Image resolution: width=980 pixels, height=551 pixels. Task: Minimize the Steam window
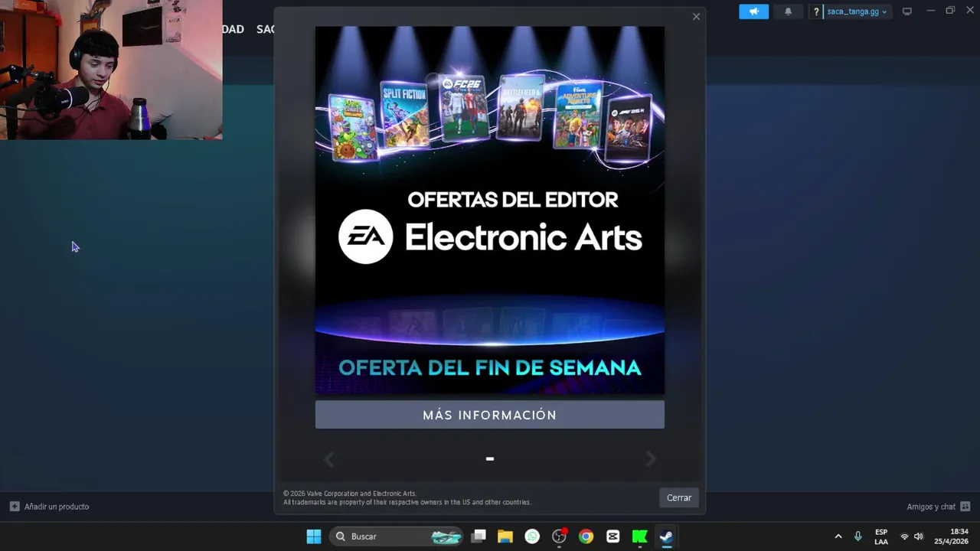(x=930, y=11)
